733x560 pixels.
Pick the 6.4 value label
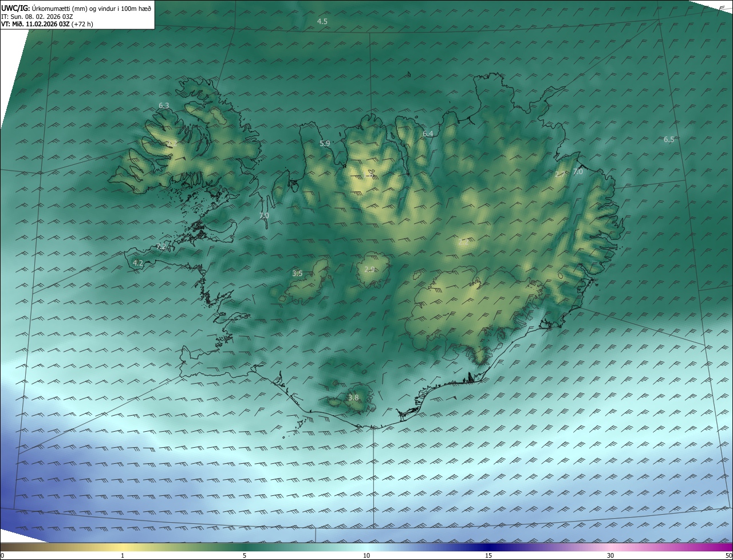click(x=428, y=133)
